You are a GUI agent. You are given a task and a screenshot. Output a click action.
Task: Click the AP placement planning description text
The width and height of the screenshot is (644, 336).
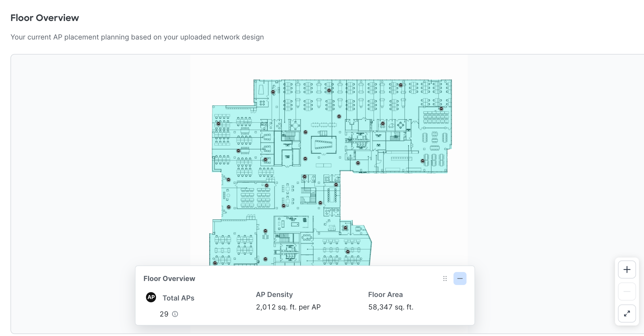pos(137,37)
